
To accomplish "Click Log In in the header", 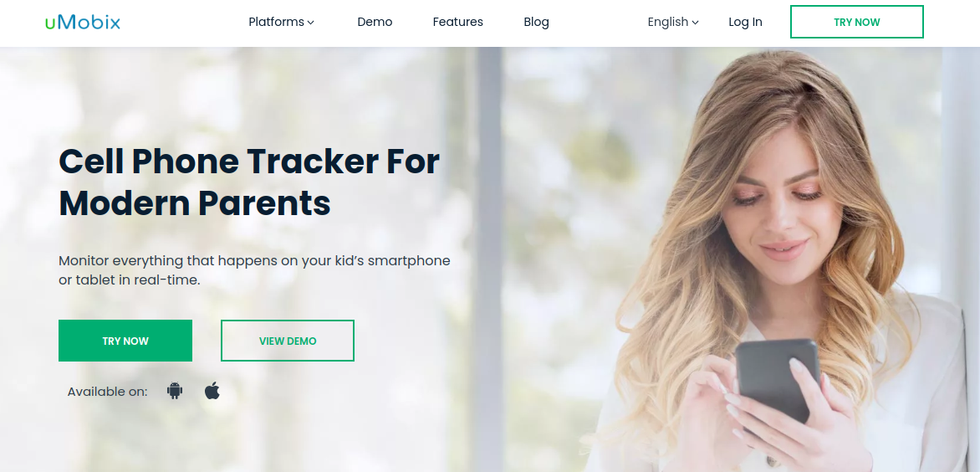I will tap(746, 22).
